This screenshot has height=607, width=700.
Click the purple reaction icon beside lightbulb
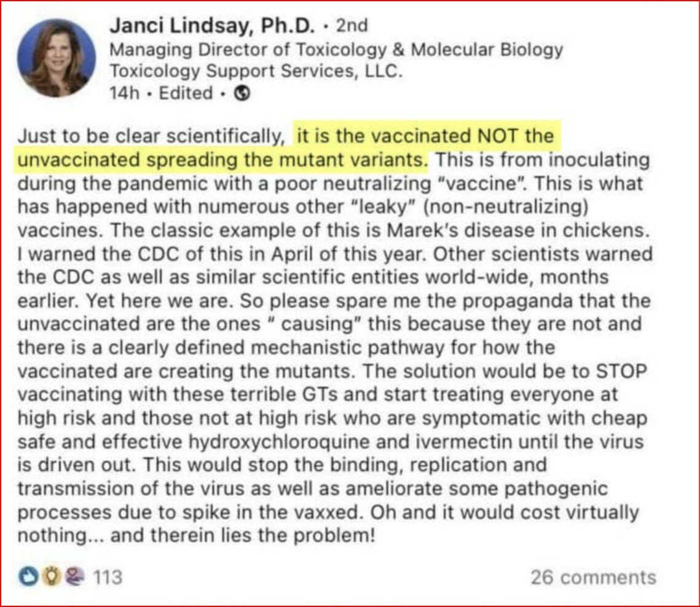[x=74, y=577]
